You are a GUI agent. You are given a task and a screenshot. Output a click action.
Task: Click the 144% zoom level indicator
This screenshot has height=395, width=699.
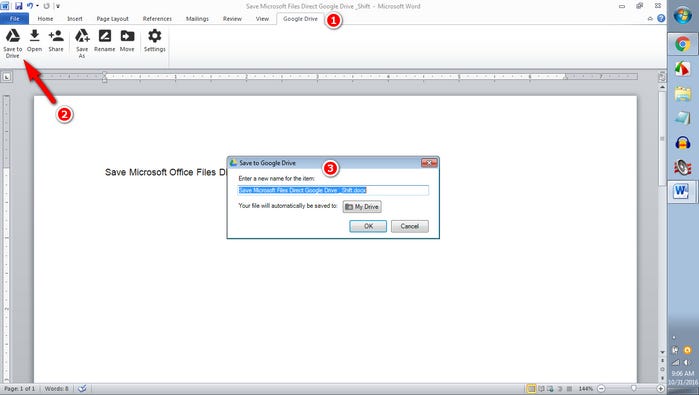[585, 389]
